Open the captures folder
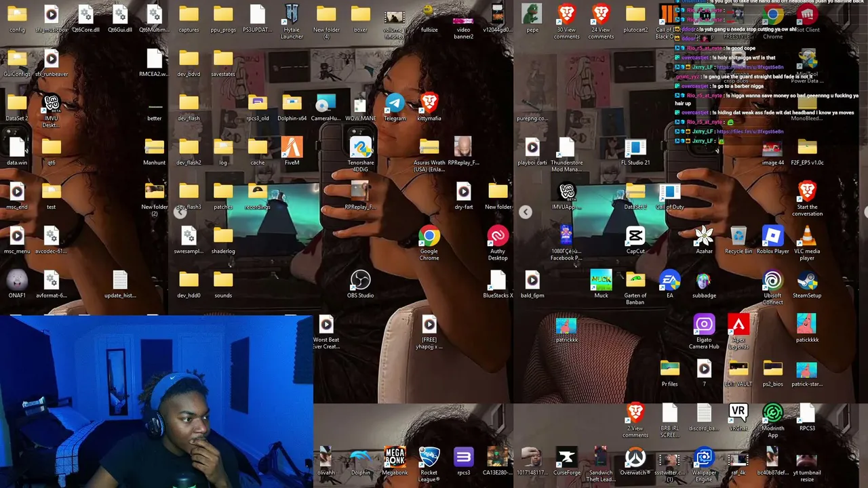The image size is (868, 488). (x=189, y=14)
